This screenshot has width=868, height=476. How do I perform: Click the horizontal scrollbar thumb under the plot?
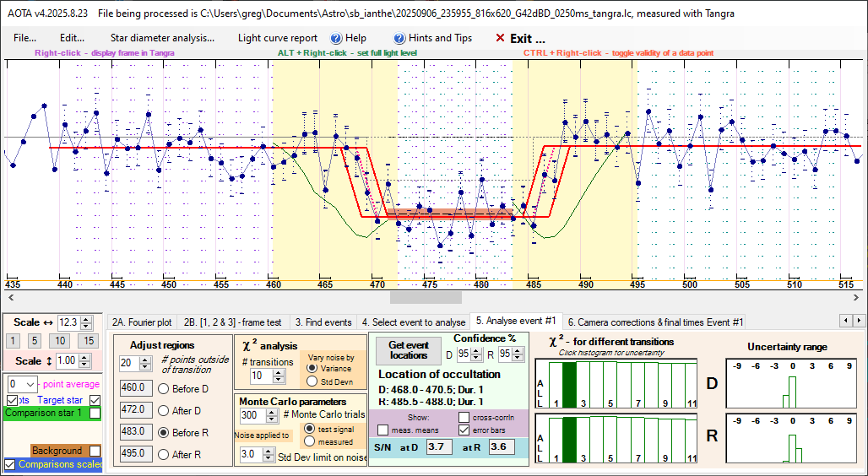click(426, 298)
